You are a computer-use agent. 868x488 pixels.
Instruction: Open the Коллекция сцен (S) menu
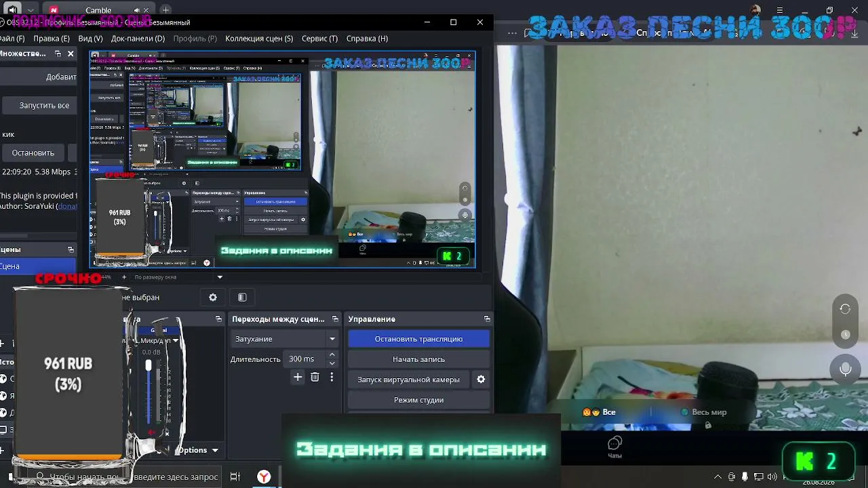point(259,39)
